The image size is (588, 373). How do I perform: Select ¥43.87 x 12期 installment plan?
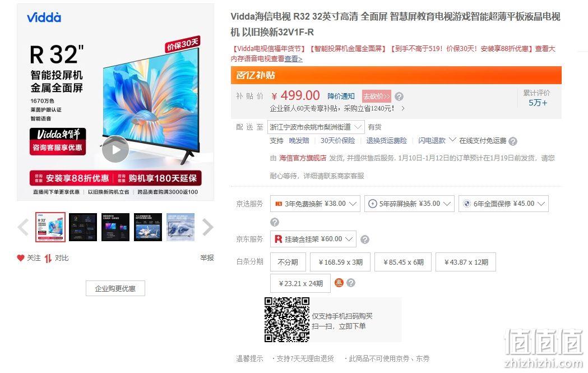466,262
